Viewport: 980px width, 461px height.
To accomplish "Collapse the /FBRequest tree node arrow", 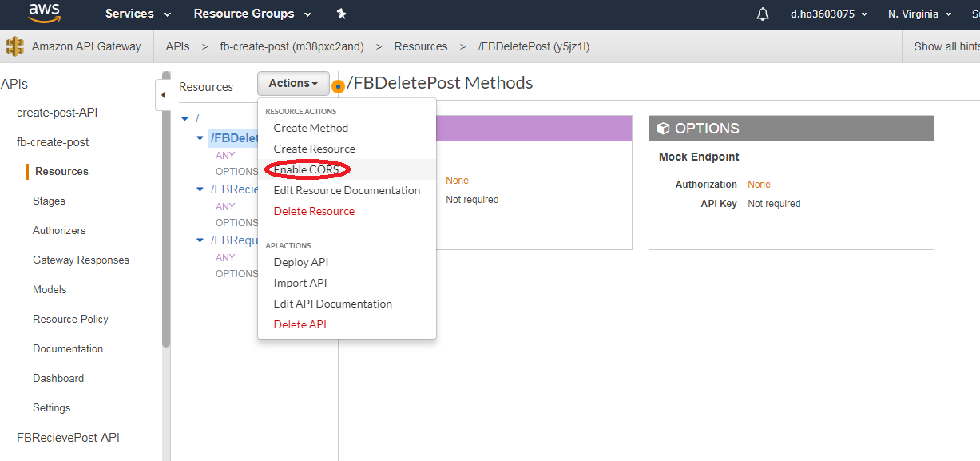I will coord(200,240).
